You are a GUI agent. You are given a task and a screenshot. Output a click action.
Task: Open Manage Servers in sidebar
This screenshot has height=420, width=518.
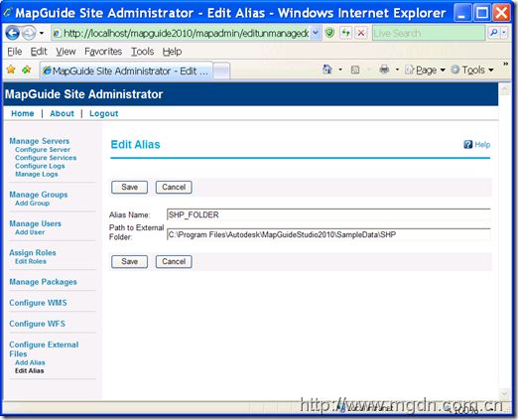[40, 141]
